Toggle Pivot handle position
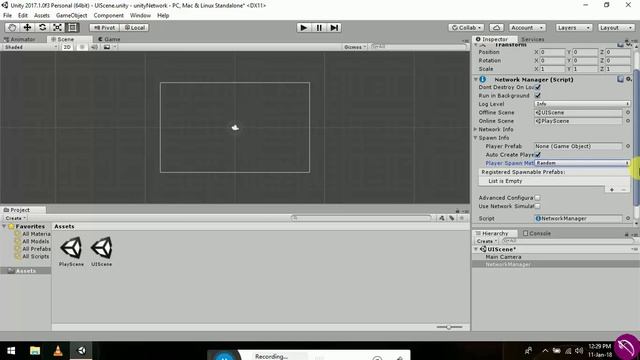Screen dimensions: 640x360 [x=104, y=27]
